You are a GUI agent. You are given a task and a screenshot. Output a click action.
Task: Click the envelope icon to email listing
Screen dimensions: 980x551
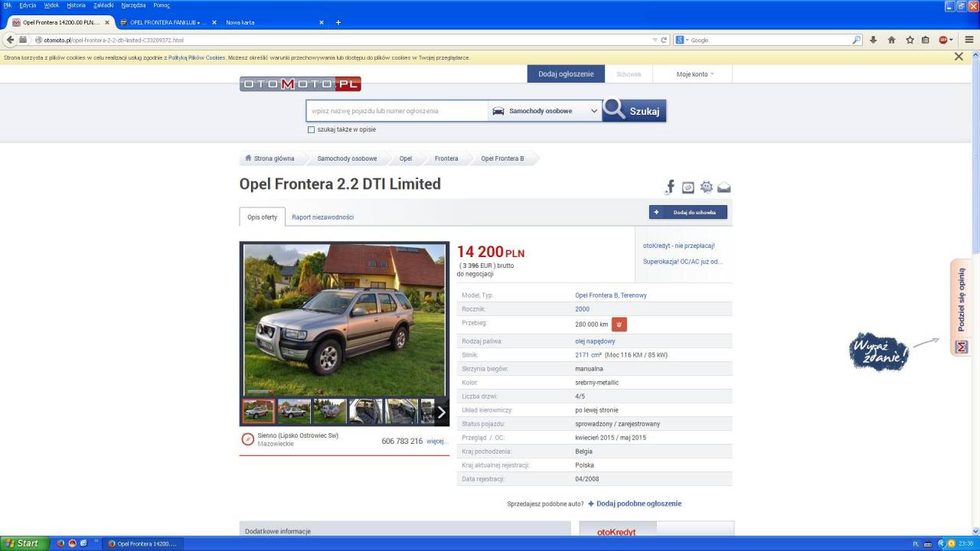point(724,187)
